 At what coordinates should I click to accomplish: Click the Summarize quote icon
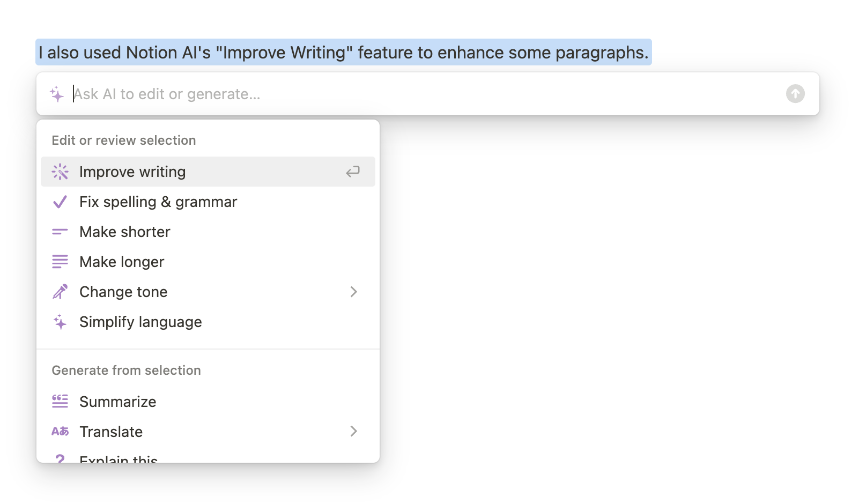click(x=60, y=402)
